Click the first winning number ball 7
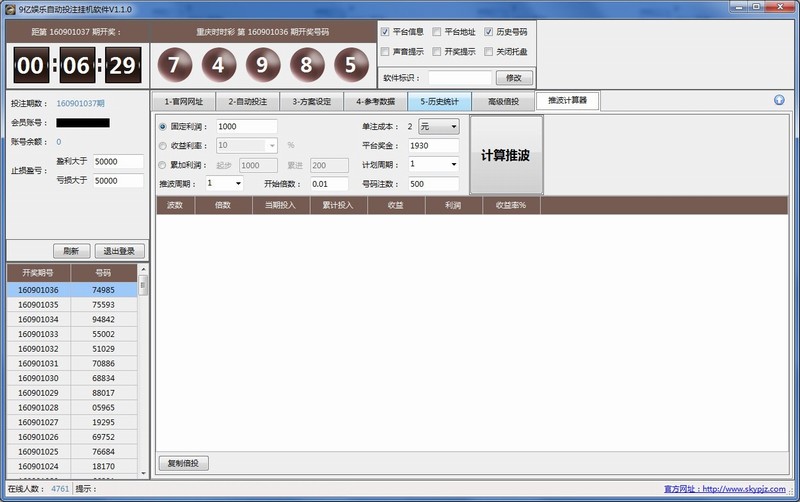 (175, 66)
